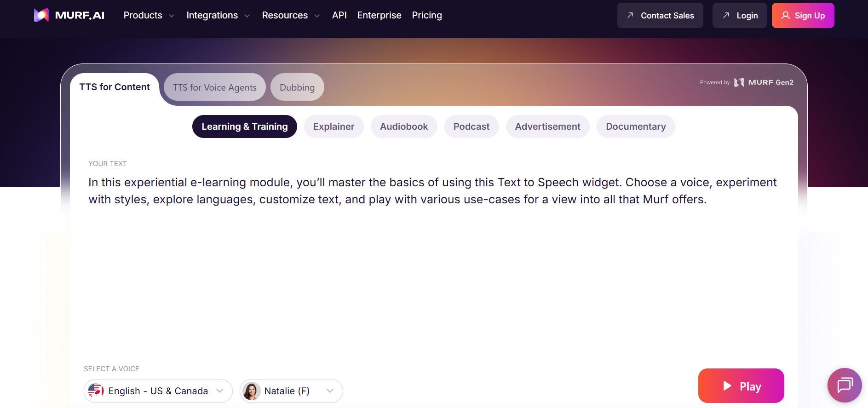Click Natalie's avatar thumbnail
This screenshot has height=408, width=868.
tap(252, 391)
